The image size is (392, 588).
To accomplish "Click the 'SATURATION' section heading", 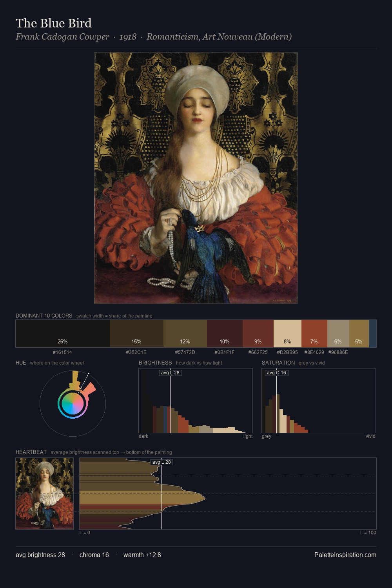I will pyautogui.click(x=278, y=363).
